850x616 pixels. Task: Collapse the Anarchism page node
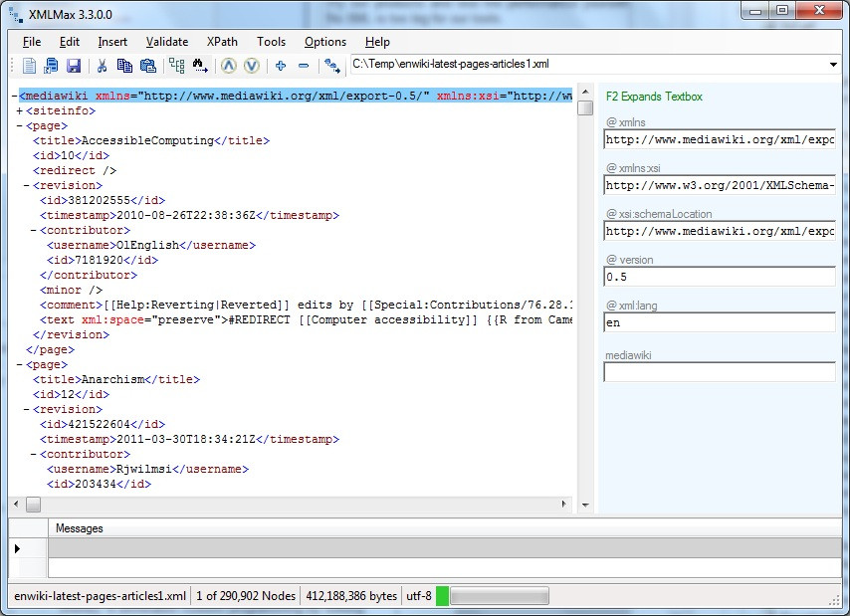click(20, 365)
